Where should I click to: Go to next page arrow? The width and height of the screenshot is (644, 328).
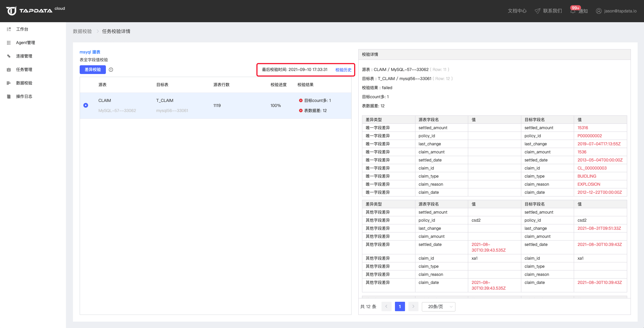tap(413, 306)
